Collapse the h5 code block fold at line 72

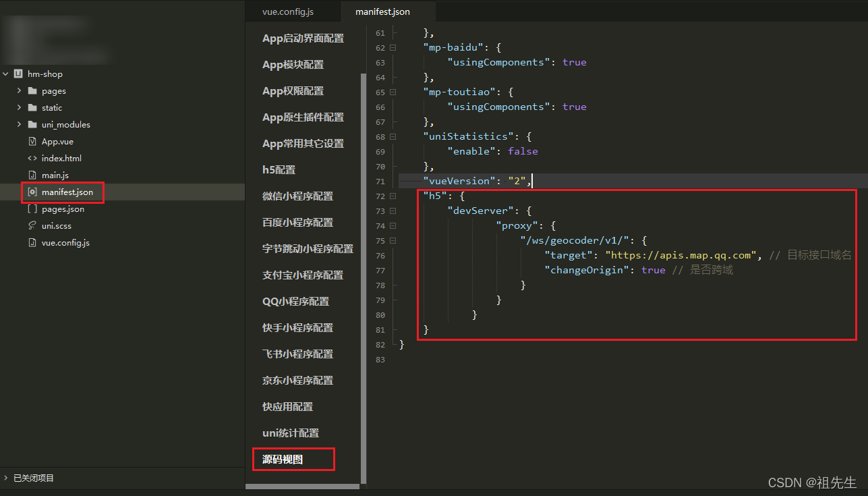point(393,196)
